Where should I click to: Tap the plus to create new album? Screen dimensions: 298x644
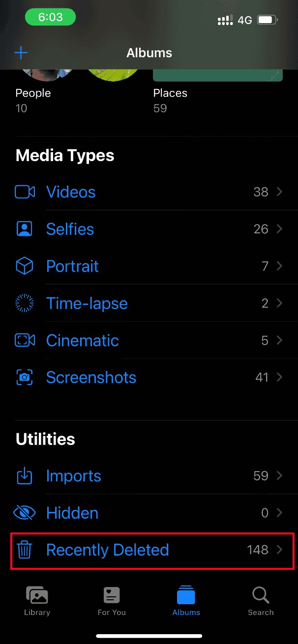tap(21, 52)
